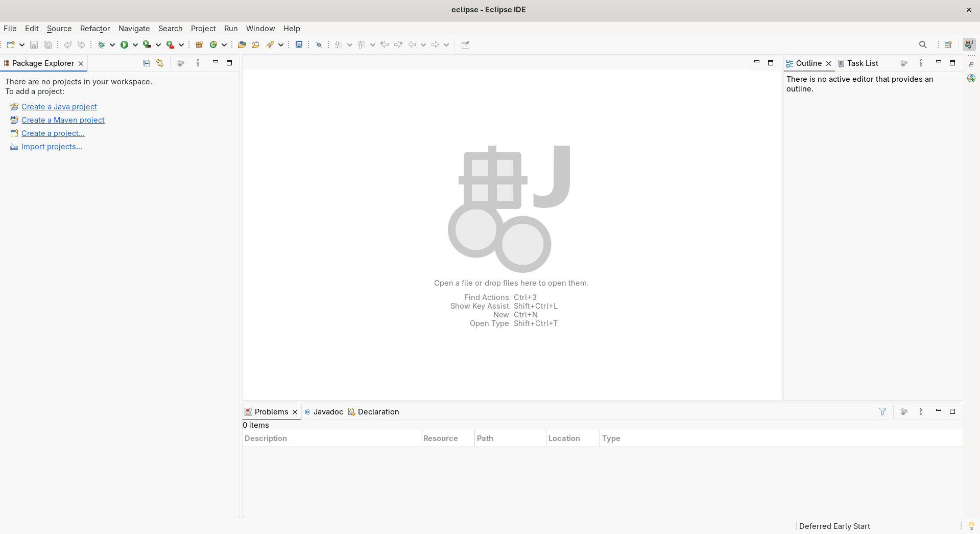Click the Last Edit Location icon

coord(385,45)
